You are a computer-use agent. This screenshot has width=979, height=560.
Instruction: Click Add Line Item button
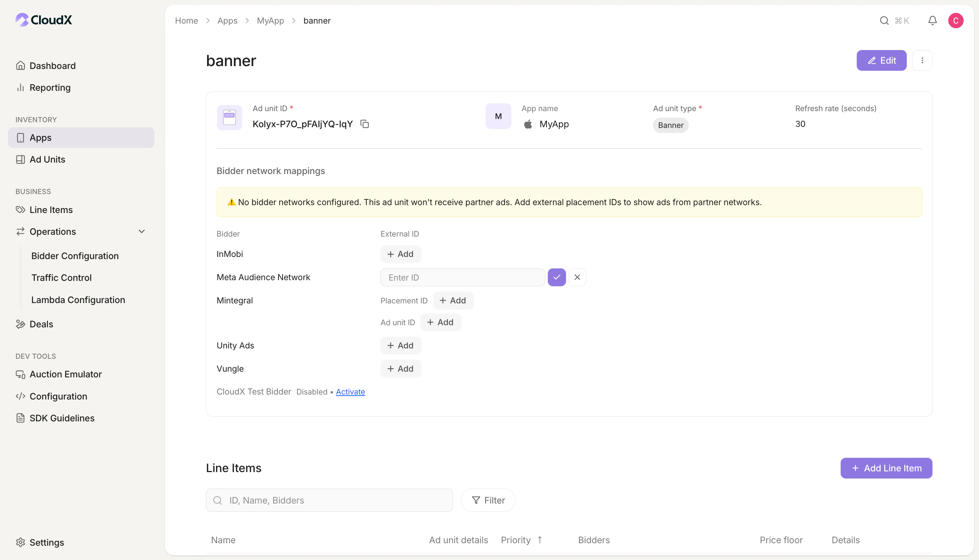[886, 468]
